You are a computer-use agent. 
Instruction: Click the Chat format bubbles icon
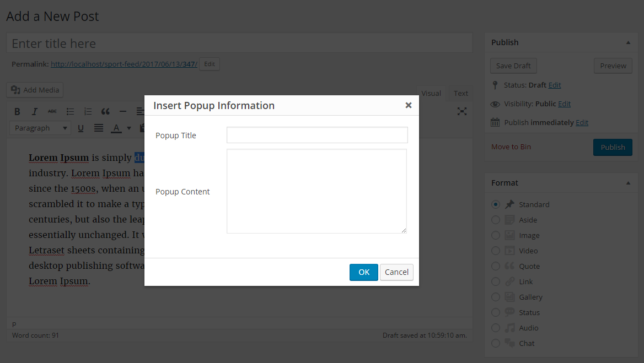click(509, 343)
